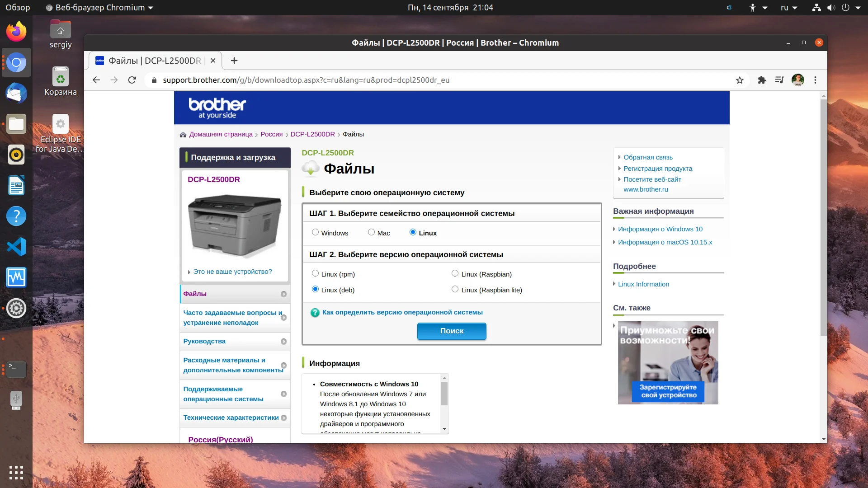
Task: Expand the Руководства sidebar section arrow
Action: point(283,342)
